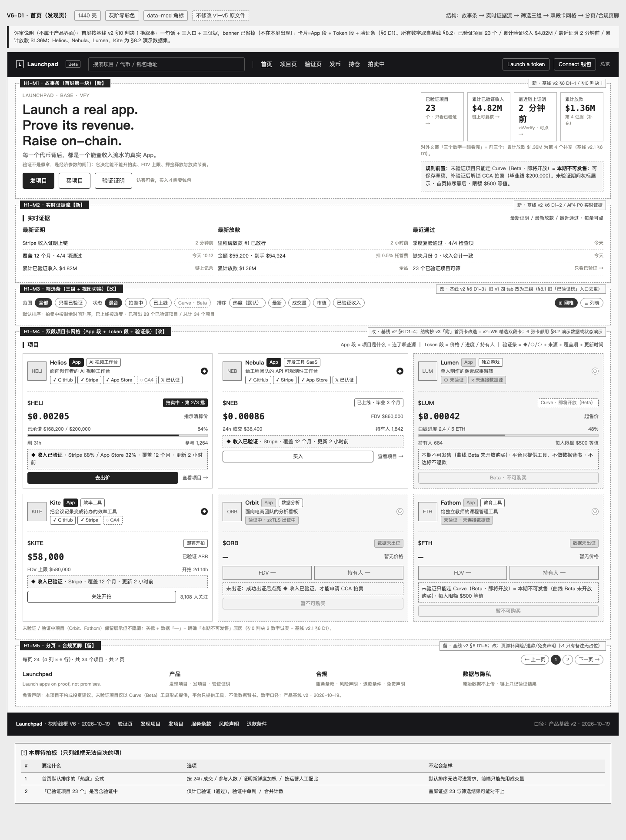The width and height of the screenshot is (626, 840).
Task: Click 关注开拍 on Kite card
Action: pyautogui.click(x=102, y=596)
